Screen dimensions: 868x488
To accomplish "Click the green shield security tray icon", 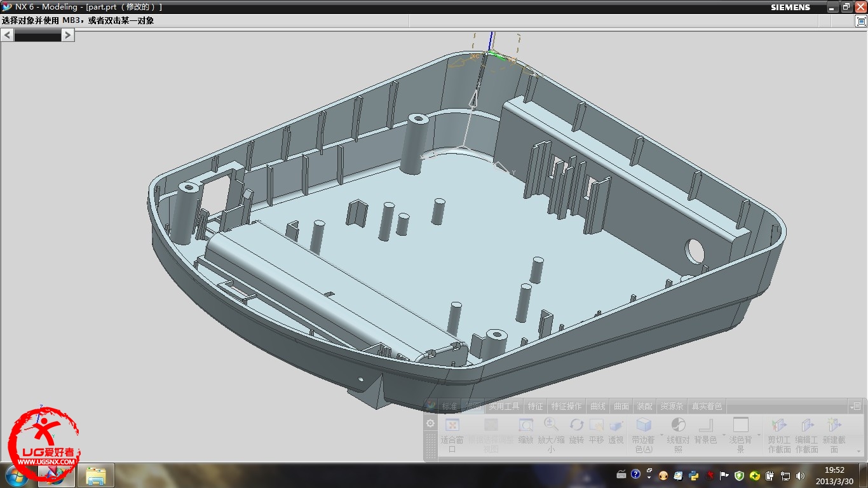I will [739, 475].
